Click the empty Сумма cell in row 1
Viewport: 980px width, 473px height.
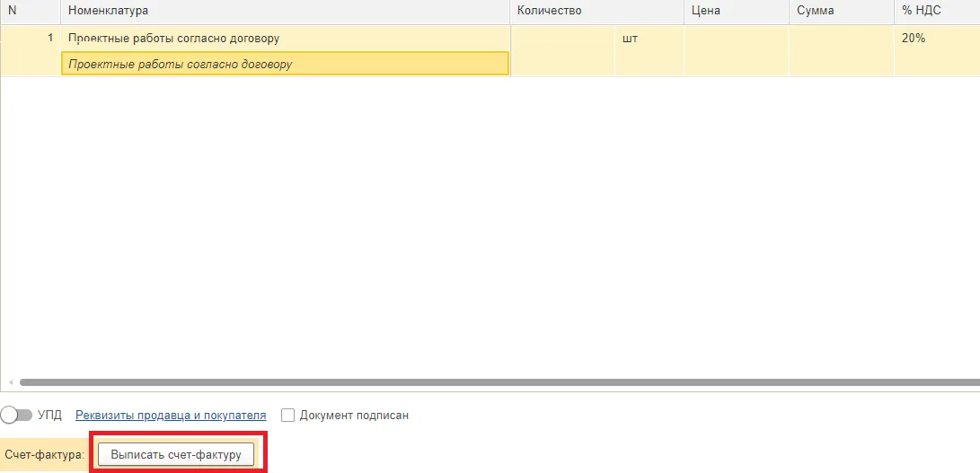[842, 50]
